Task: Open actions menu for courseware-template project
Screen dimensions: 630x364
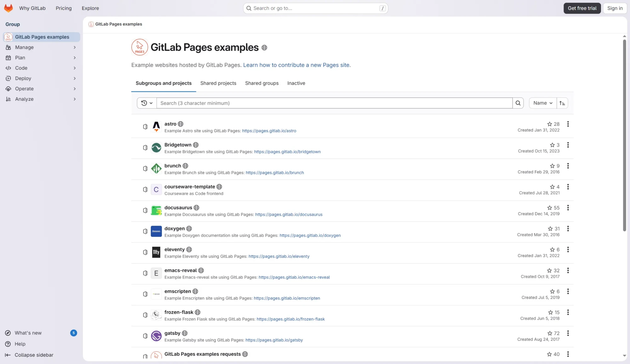Action: [x=568, y=187]
